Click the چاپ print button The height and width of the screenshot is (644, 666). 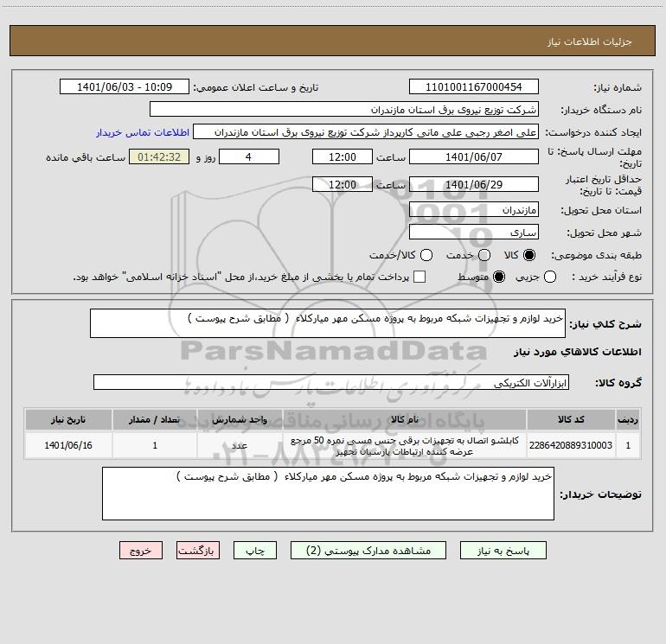(x=255, y=551)
